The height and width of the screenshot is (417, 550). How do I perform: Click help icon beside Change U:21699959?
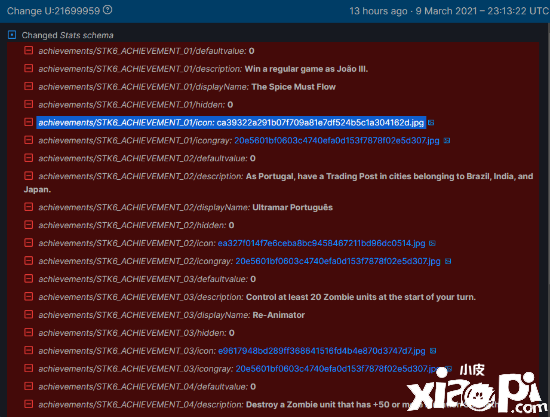[x=108, y=10]
